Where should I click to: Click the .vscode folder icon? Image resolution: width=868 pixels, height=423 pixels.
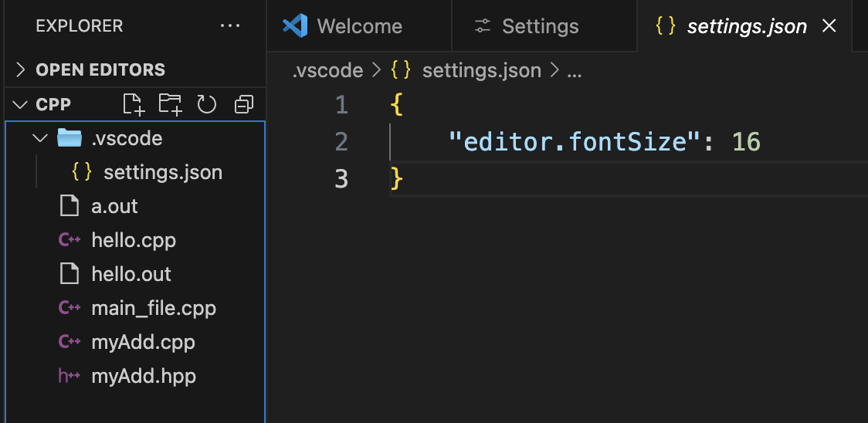70,138
